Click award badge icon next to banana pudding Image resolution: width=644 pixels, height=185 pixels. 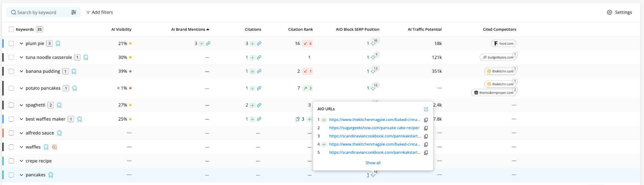click(x=74, y=72)
